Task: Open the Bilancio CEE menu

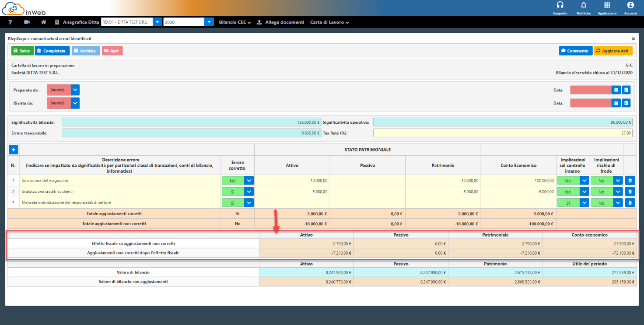Action: click(235, 22)
